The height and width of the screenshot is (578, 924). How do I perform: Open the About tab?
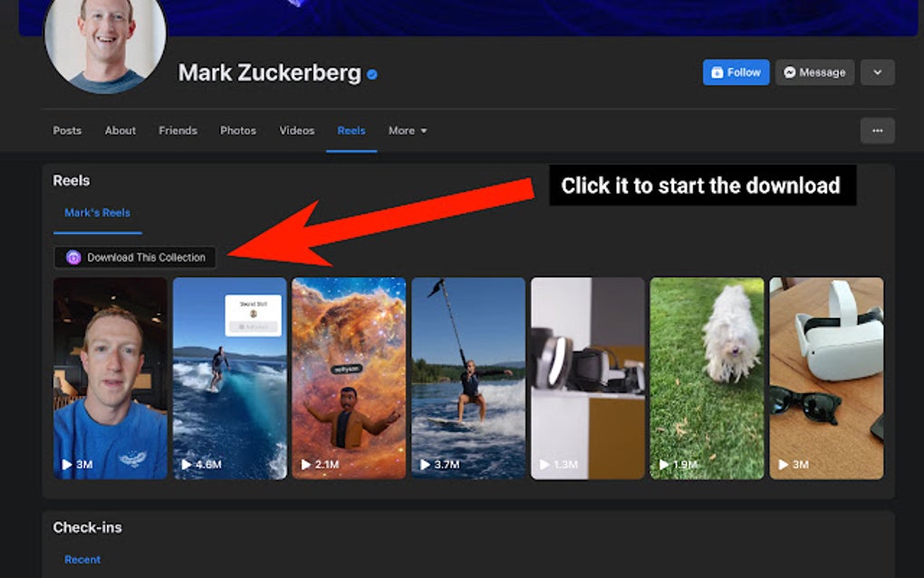[120, 130]
